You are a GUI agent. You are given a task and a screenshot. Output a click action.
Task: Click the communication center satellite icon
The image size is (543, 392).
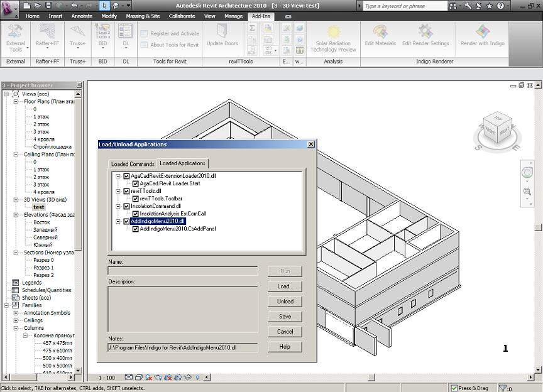click(x=479, y=6)
